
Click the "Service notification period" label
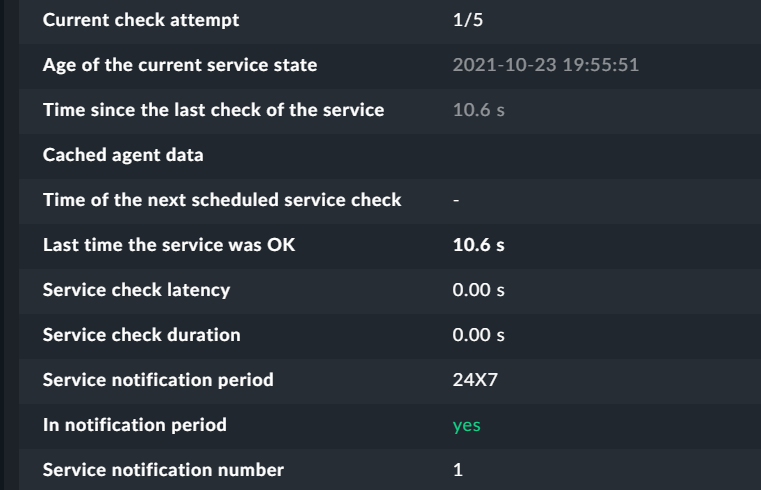pyautogui.click(x=158, y=380)
